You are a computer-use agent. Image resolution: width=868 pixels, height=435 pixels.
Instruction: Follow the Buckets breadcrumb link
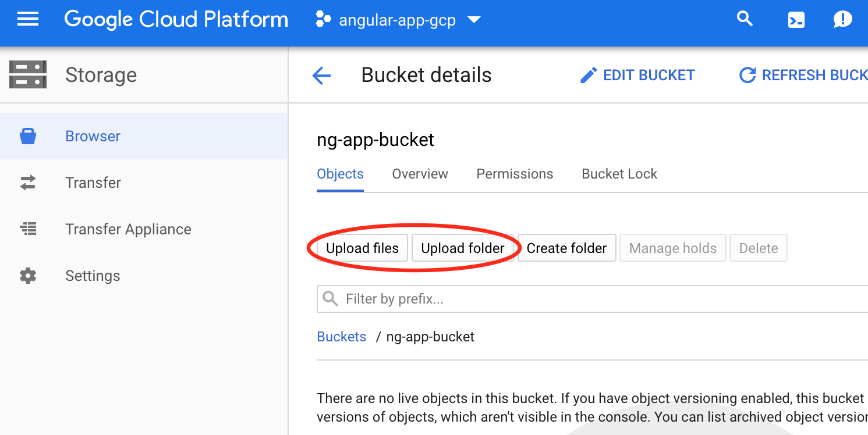pos(341,337)
